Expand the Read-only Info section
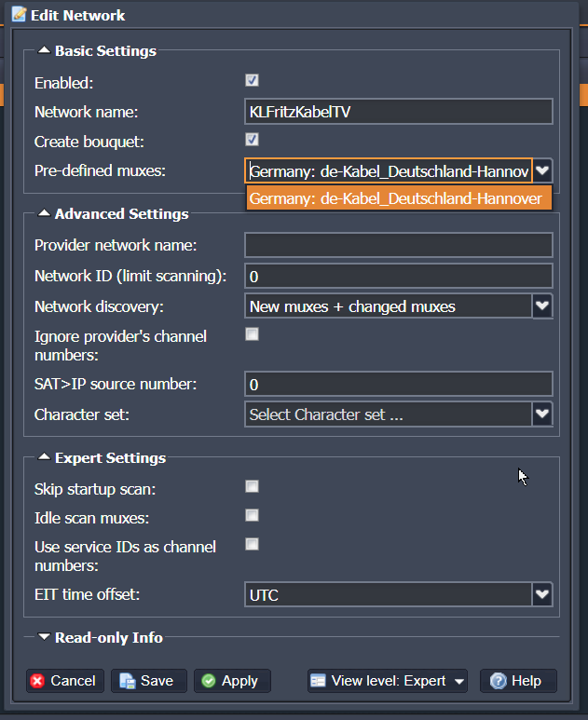The width and height of the screenshot is (588, 720). 44,637
